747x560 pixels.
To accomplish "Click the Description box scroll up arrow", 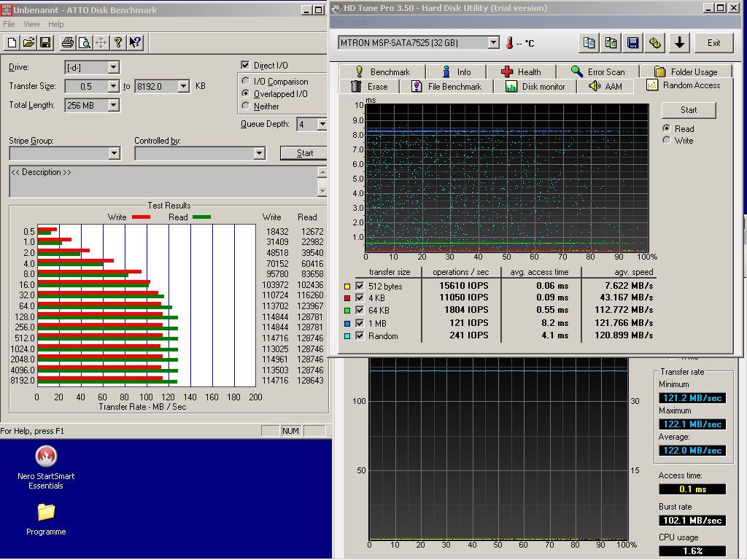I will coord(322,172).
